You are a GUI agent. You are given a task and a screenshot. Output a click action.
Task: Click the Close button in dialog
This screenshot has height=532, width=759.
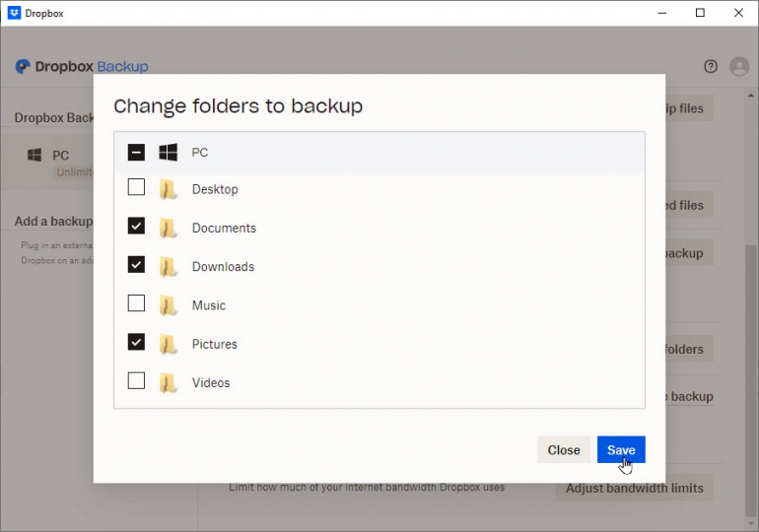coord(564,450)
